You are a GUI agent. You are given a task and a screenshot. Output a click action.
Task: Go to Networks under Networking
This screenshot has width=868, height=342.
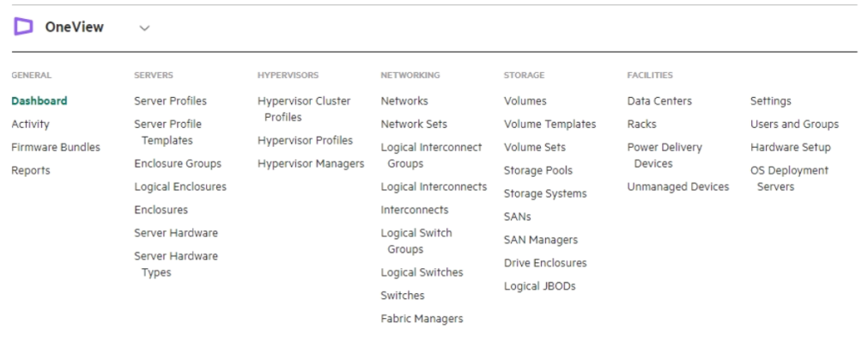tap(404, 101)
